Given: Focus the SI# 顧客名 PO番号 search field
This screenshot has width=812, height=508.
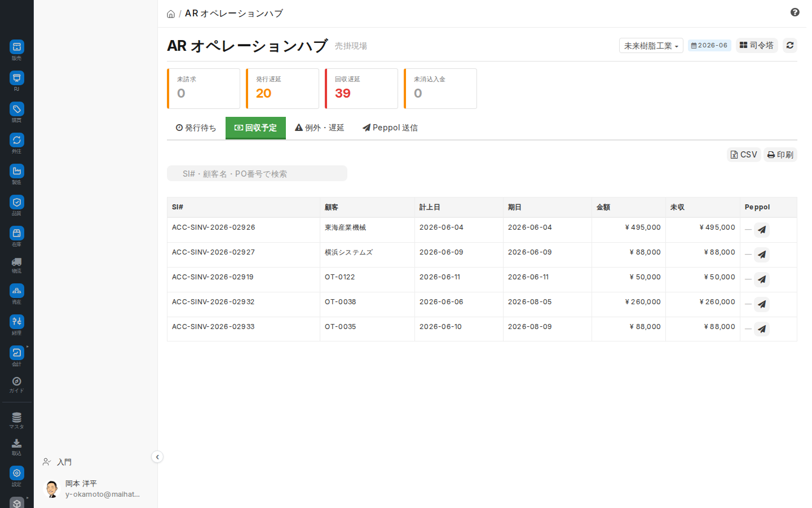Looking at the screenshot, I should [257, 173].
